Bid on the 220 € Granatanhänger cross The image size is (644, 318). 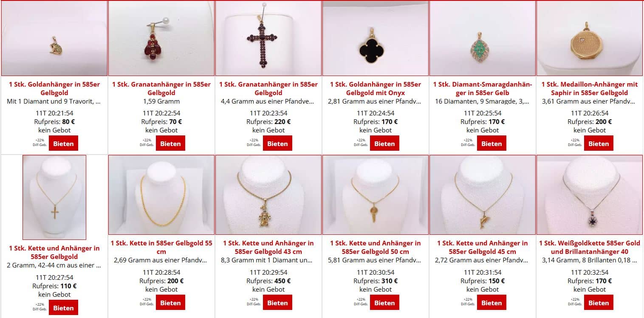(277, 144)
